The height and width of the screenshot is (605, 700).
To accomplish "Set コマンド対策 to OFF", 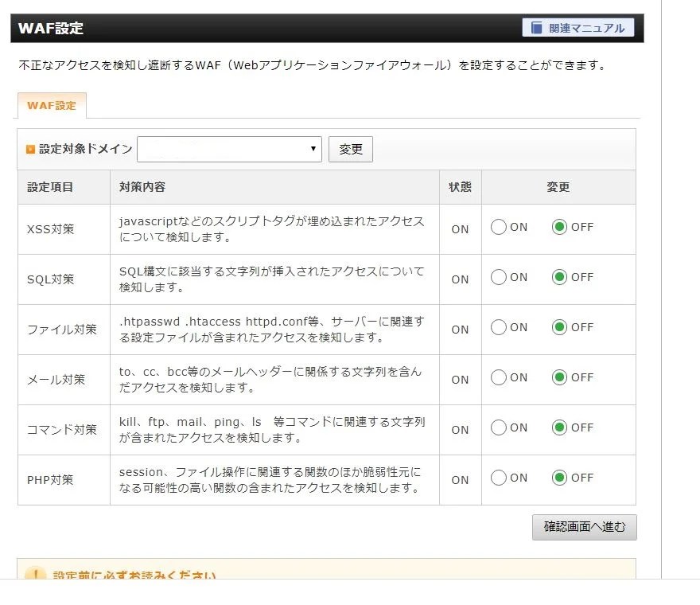I will pyautogui.click(x=559, y=427).
